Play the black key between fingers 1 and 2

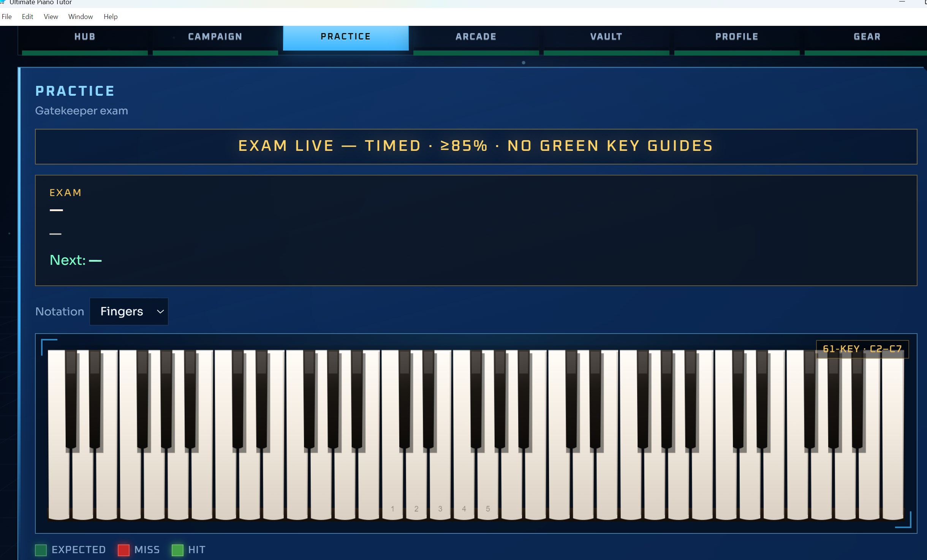(404, 399)
